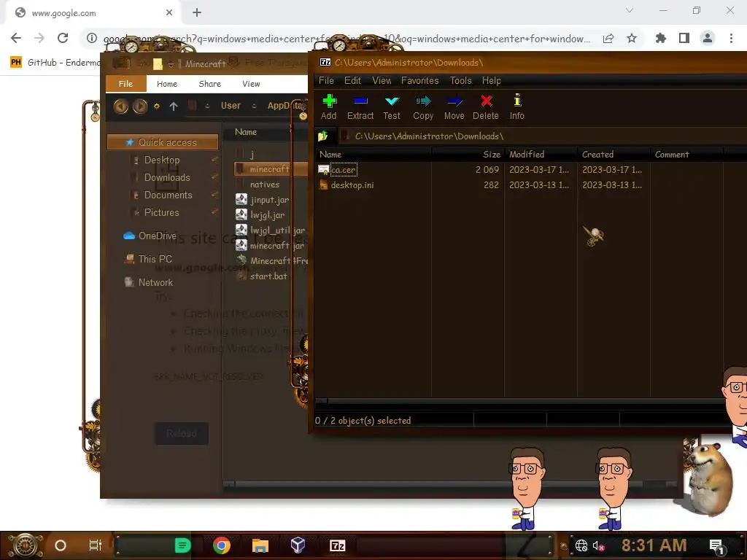The width and height of the screenshot is (747, 560).
Task: Click the Name column header in Explorer
Action: pyautogui.click(x=246, y=132)
